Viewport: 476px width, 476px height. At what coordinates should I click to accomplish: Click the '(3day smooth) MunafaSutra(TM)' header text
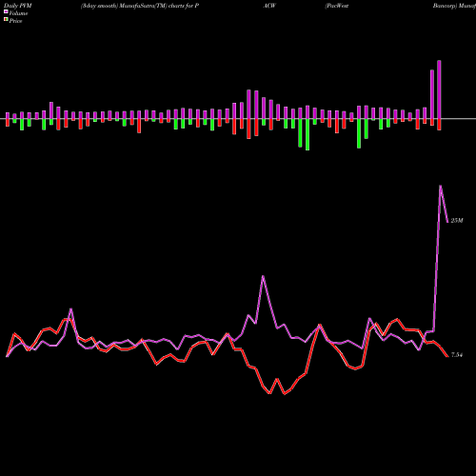(x=124, y=6)
